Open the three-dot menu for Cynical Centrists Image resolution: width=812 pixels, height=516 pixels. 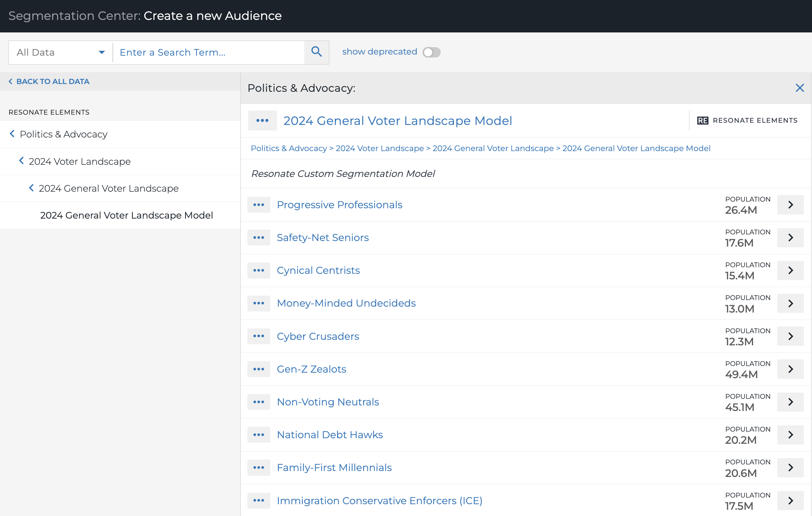click(x=259, y=270)
